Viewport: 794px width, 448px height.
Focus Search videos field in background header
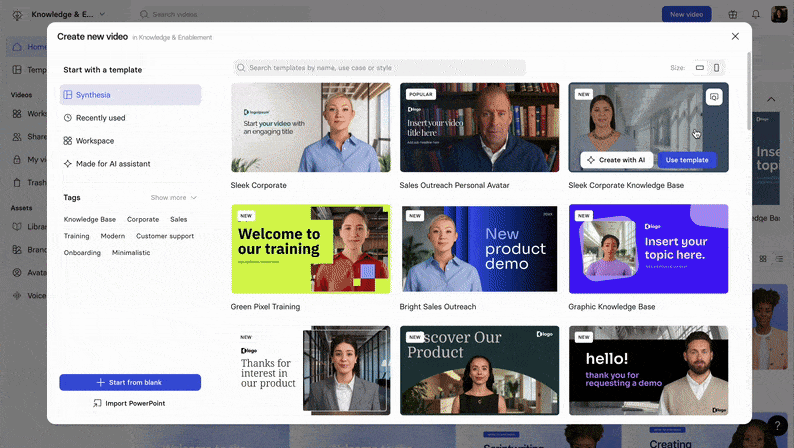point(223,14)
